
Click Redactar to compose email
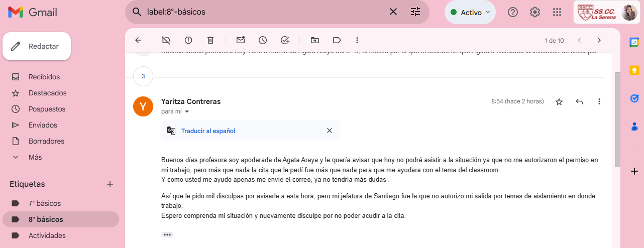click(x=37, y=46)
